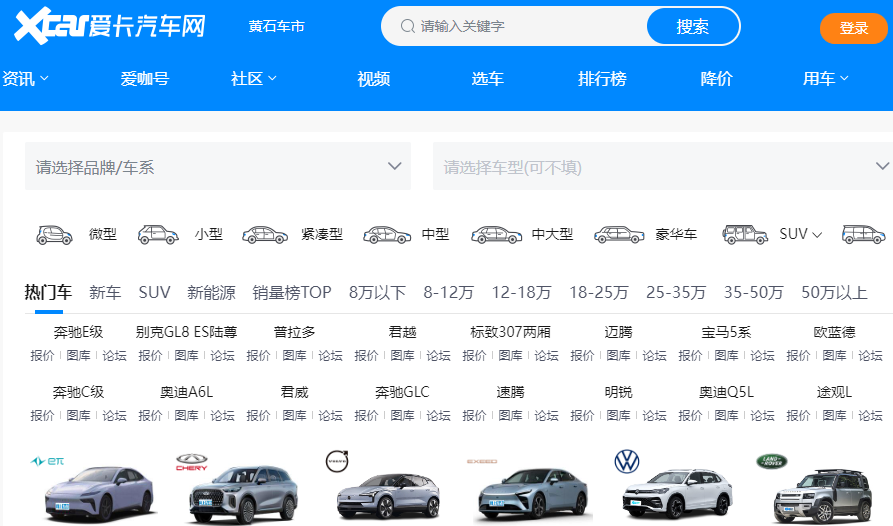The height and width of the screenshot is (526, 893).
Task: Select the 微型 car type icon
Action: click(x=54, y=235)
